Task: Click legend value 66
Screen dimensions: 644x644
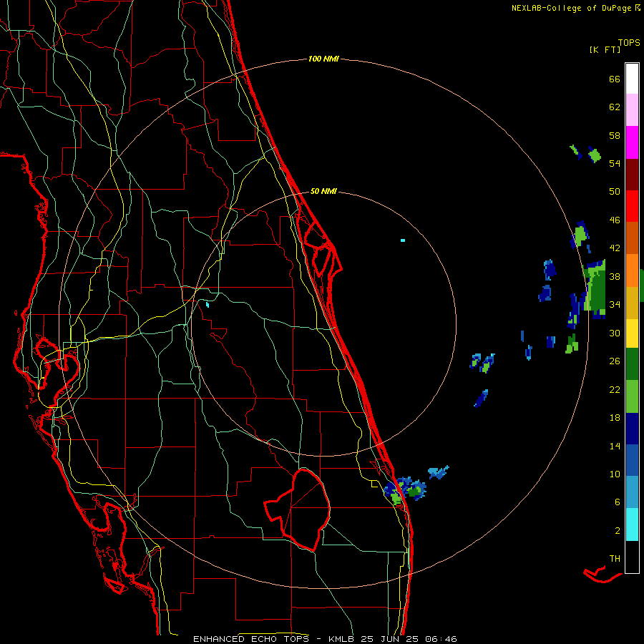Action: point(615,79)
